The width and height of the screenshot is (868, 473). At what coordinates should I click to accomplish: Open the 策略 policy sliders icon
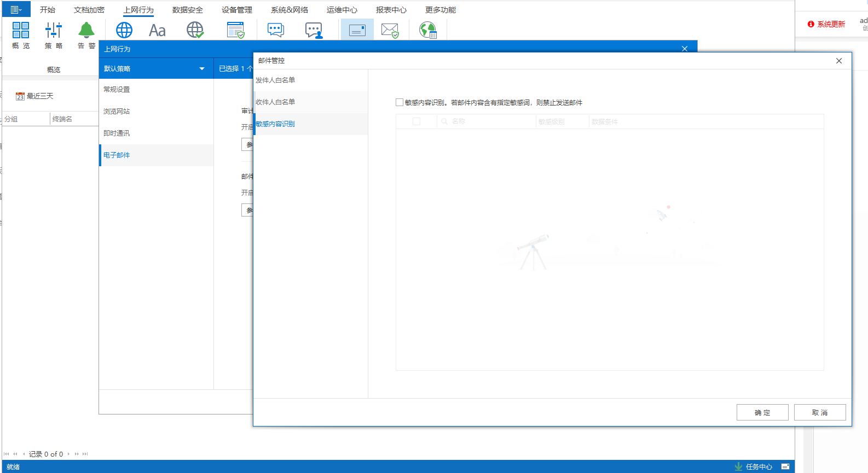pos(54,30)
